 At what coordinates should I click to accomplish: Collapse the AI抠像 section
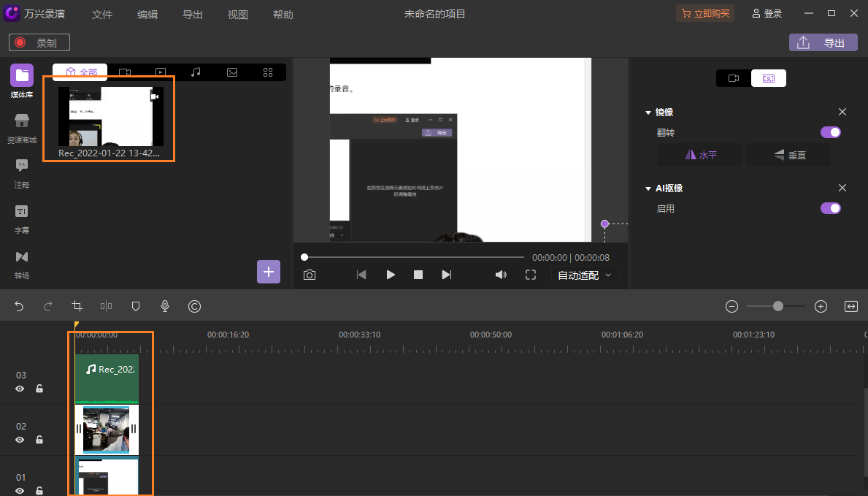(x=648, y=188)
